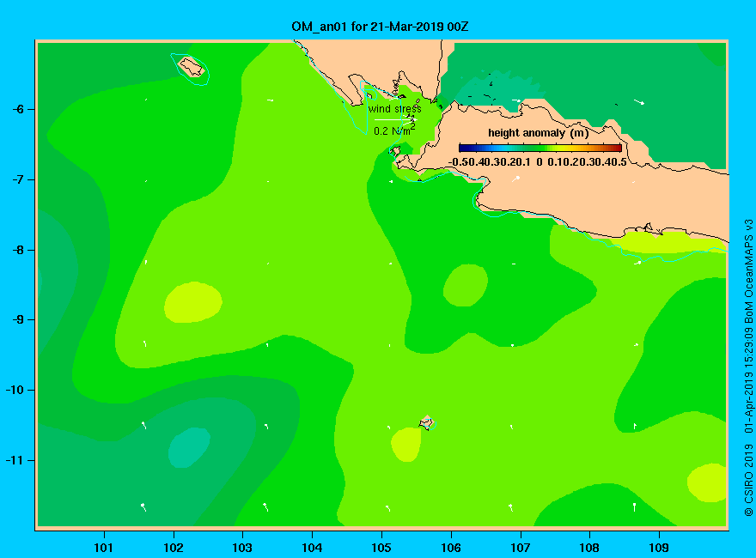Click the 'wind stress' legend label
This screenshot has width=756, height=558.
[x=395, y=109]
